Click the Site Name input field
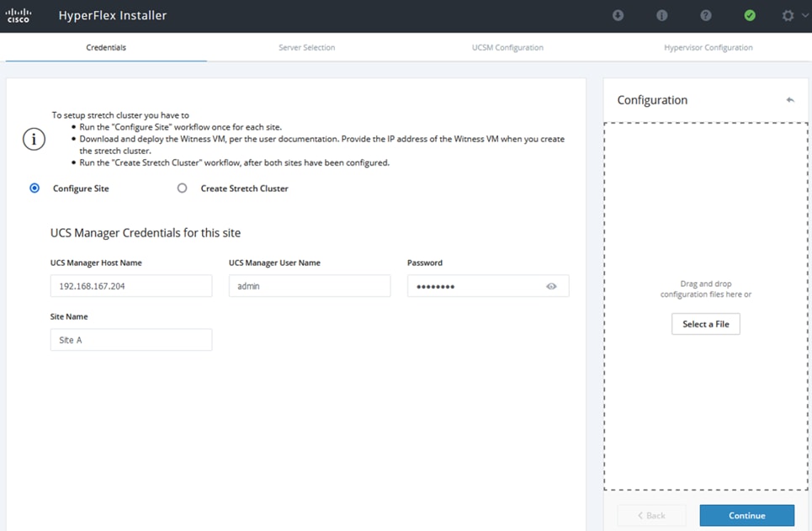The width and height of the screenshot is (812, 531). 131,340
